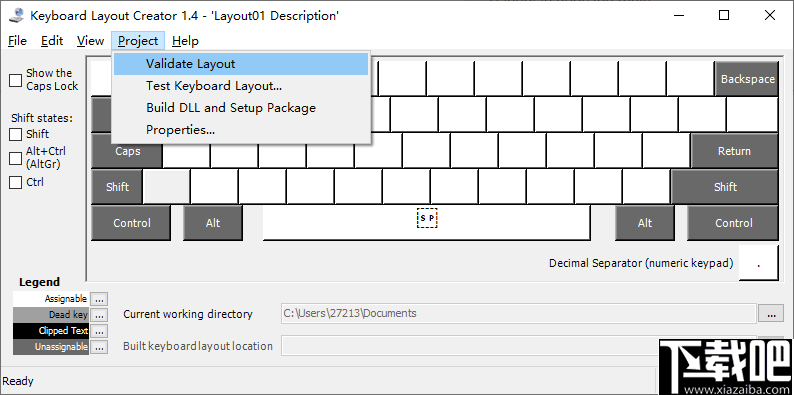Viewport: 794px width, 395px height.
Task: Click the Legend heading
Action: (x=39, y=282)
